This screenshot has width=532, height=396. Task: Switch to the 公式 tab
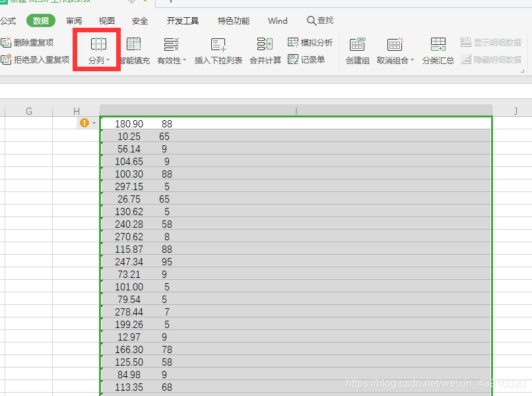click(x=8, y=20)
